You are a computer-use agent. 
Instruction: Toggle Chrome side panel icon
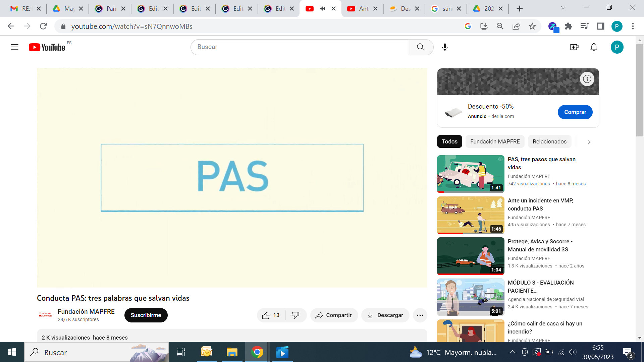click(x=600, y=26)
